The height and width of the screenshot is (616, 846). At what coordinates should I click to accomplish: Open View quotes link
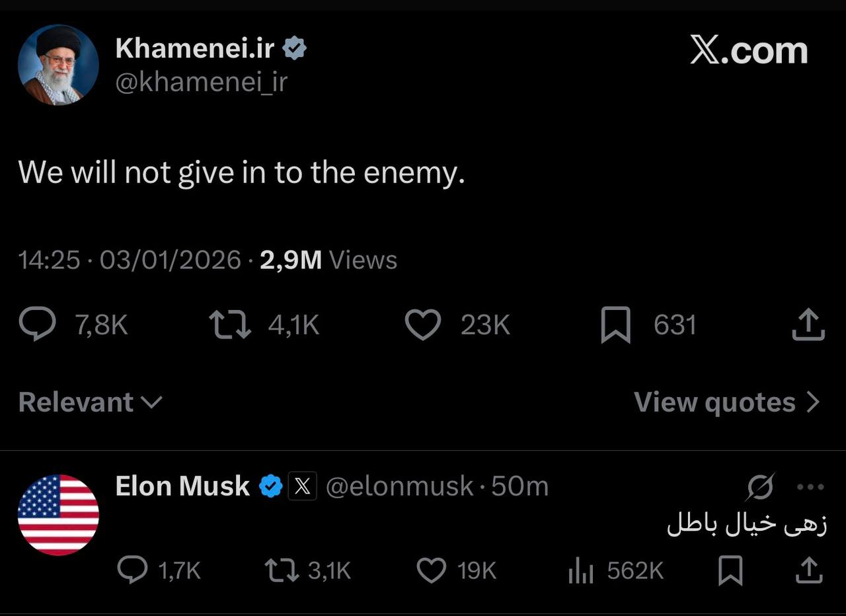(726, 402)
